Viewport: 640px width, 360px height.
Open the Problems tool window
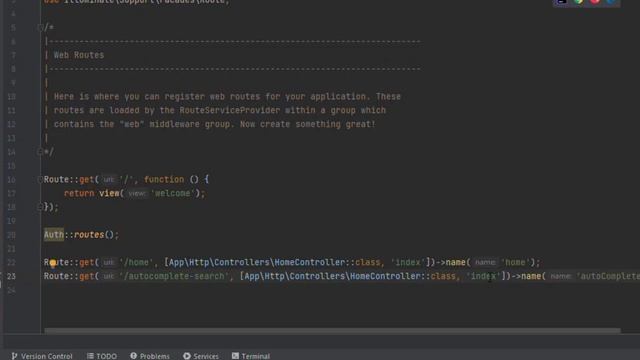[x=150, y=356]
